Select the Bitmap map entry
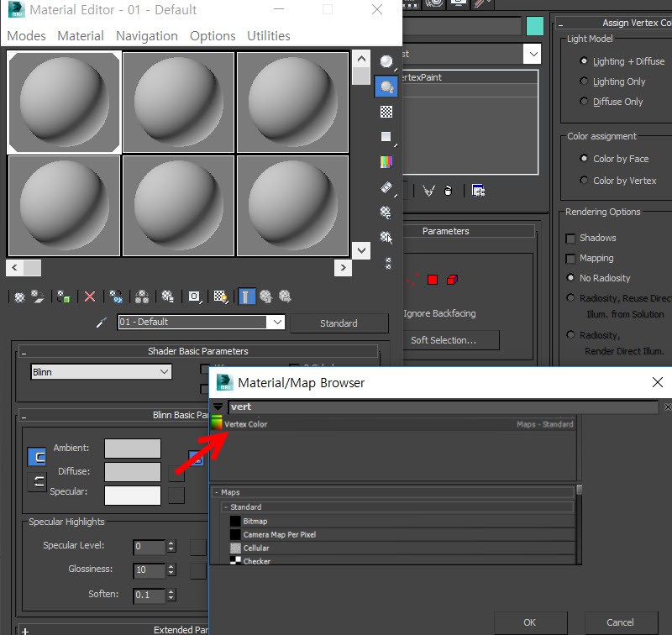 point(403,522)
